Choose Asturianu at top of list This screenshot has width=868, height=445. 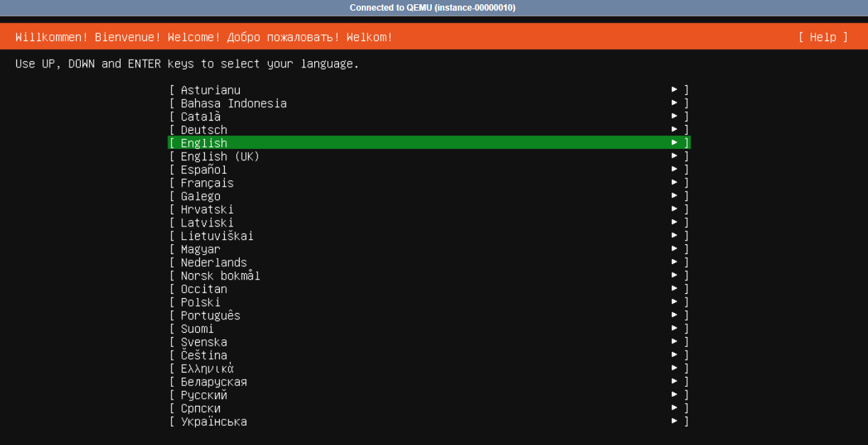(210, 90)
